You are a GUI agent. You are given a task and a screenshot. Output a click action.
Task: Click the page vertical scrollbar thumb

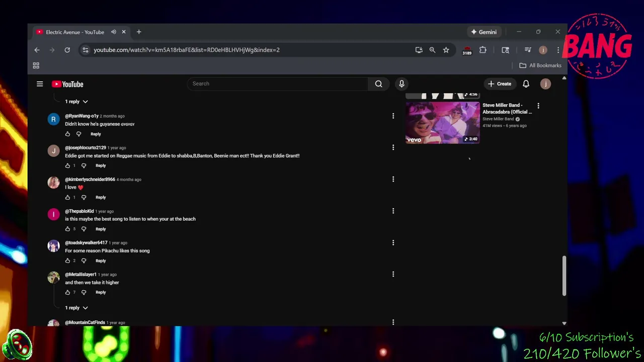[564, 276]
